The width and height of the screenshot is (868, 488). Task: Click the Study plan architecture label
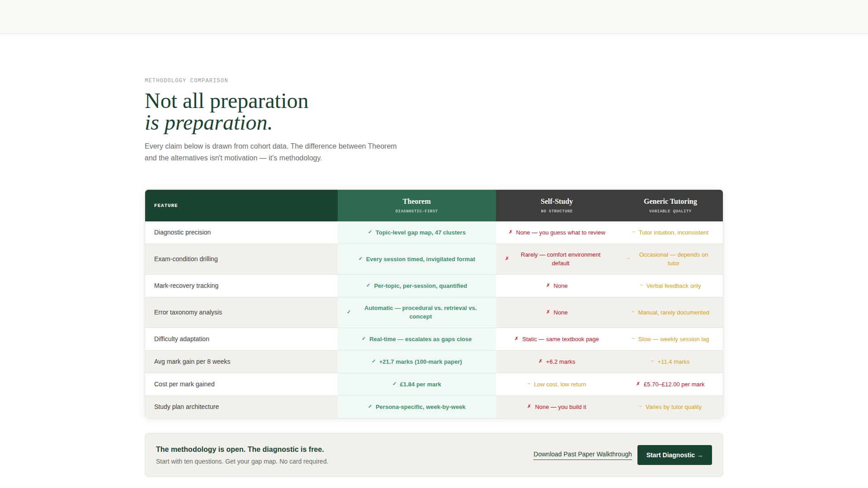click(186, 407)
